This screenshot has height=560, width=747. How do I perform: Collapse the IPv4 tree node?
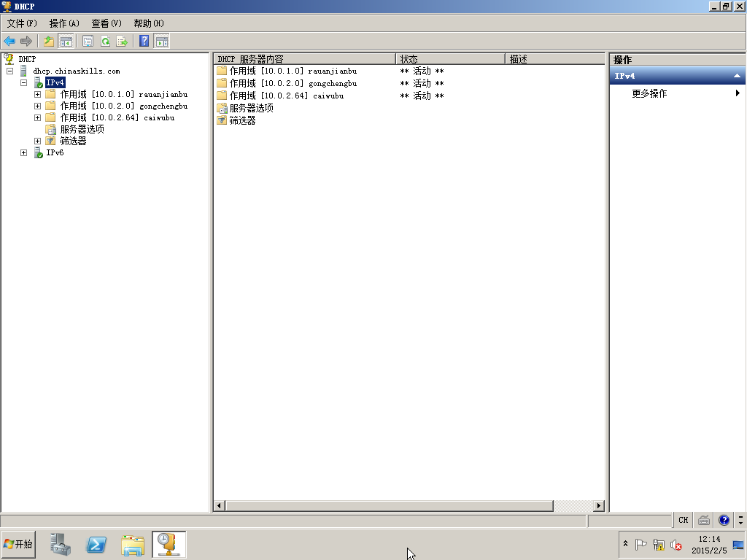[23, 82]
